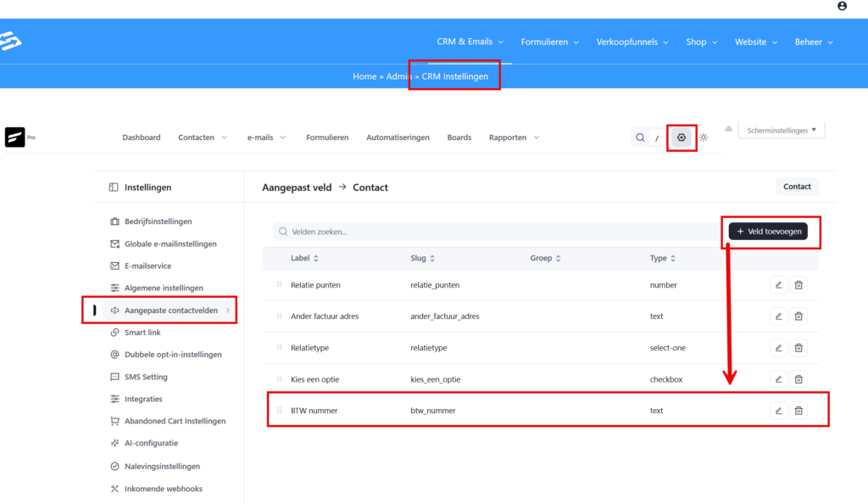The width and height of the screenshot is (868, 504).
Task: Click the 'btw_nummer' slug cell
Action: pos(433,411)
